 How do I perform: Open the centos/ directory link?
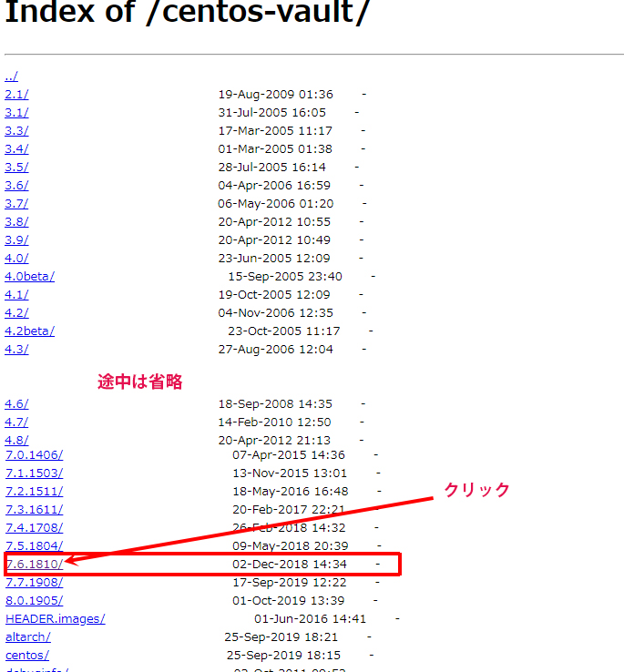click(27, 656)
